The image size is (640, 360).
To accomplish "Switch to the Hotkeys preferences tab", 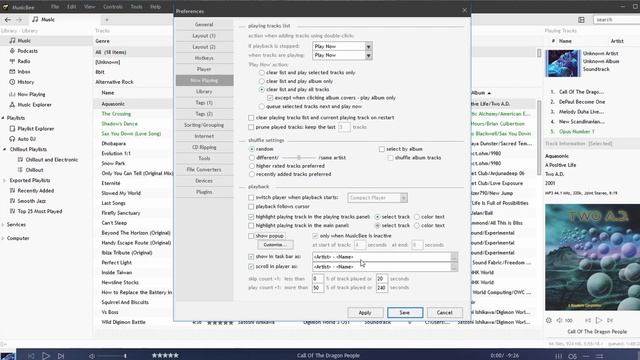I will [x=204, y=58].
